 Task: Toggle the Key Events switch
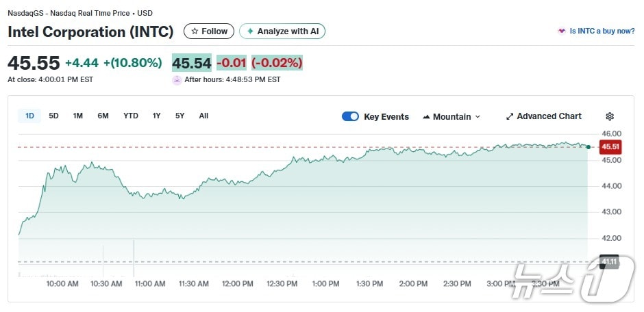350,116
